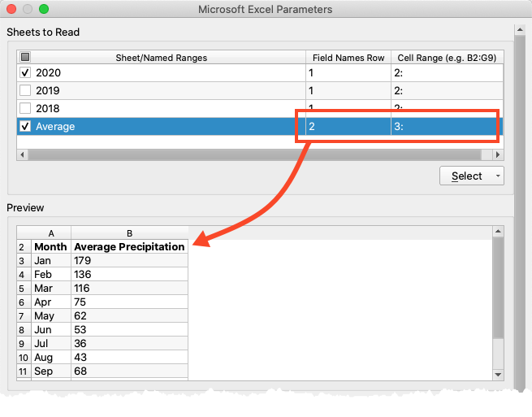
Task: Click the green maximize window button
Action: click(x=44, y=9)
